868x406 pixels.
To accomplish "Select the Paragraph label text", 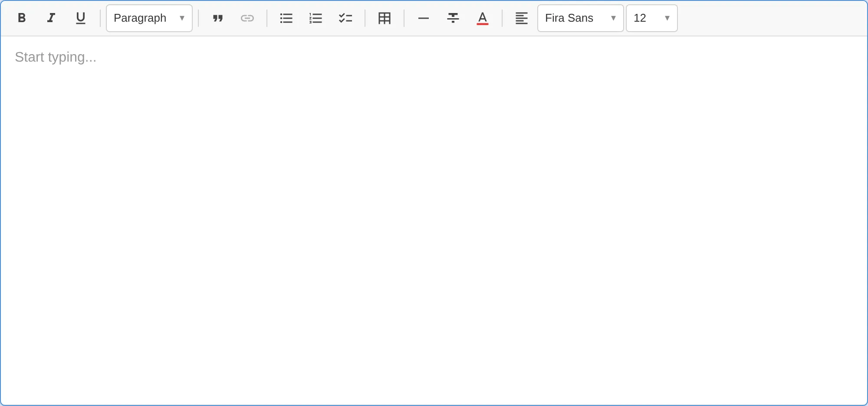I will pyautogui.click(x=140, y=18).
